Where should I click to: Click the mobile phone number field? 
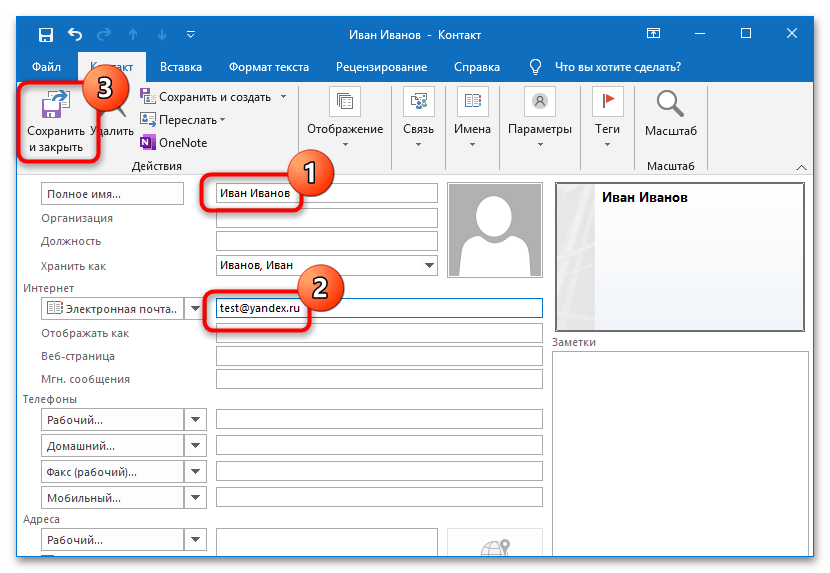pyautogui.click(x=379, y=497)
